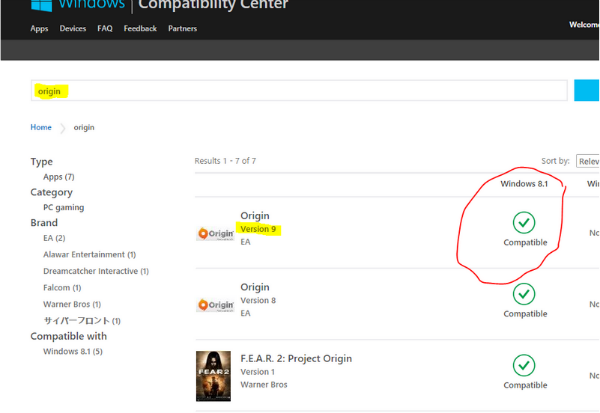Go to Home via breadcrumb link
This screenshot has height=413, width=600.
click(x=41, y=127)
